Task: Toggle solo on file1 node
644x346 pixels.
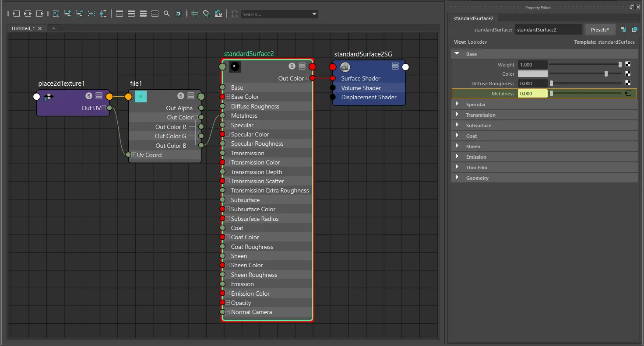Action: pyautogui.click(x=181, y=96)
